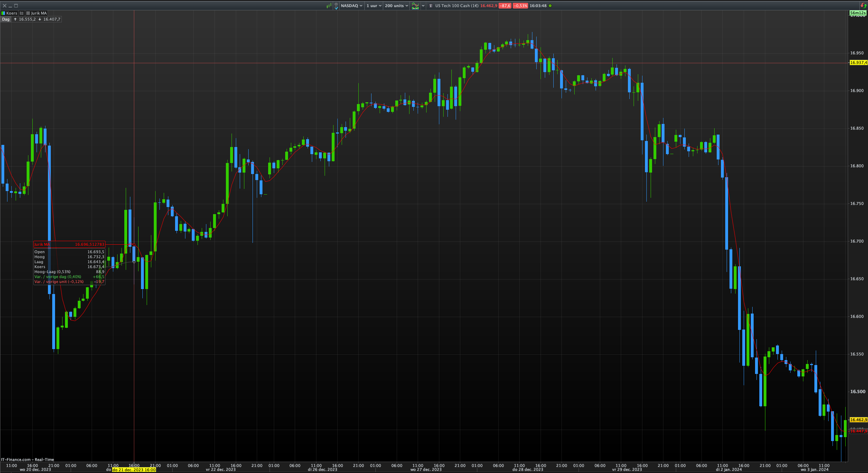Viewport: 868px width, 473px height.
Task: Click the Jurik MA grey color swatch
Action: [x=28, y=13]
